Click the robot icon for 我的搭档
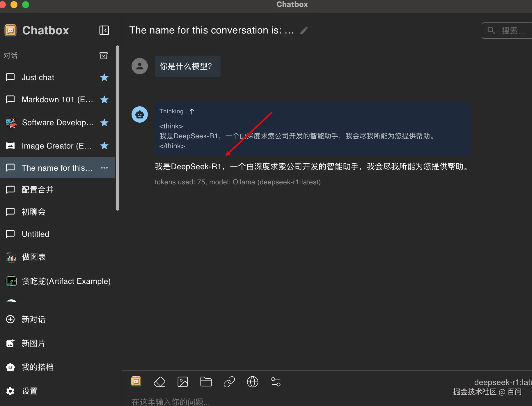 tap(10, 367)
